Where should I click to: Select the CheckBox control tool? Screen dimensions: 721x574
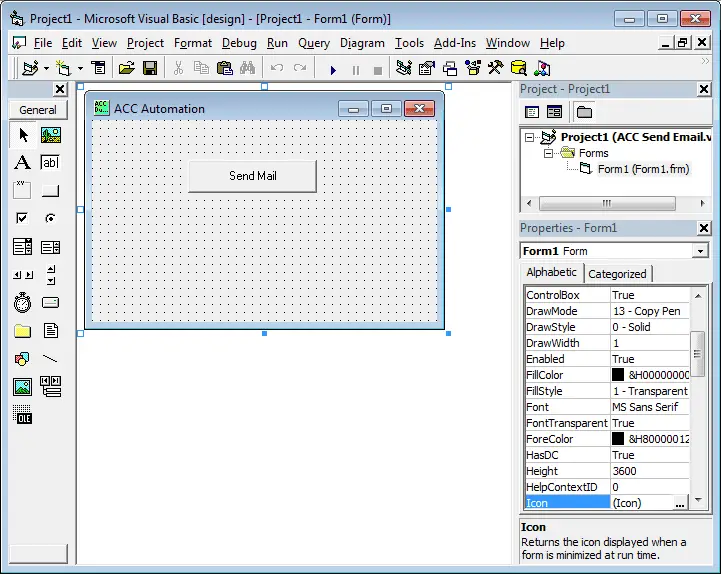23,218
